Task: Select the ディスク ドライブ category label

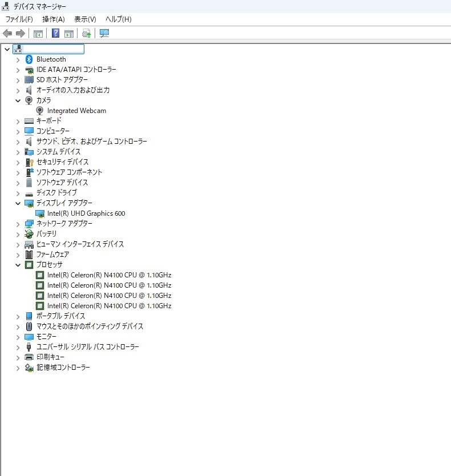Action: pyautogui.click(x=56, y=193)
